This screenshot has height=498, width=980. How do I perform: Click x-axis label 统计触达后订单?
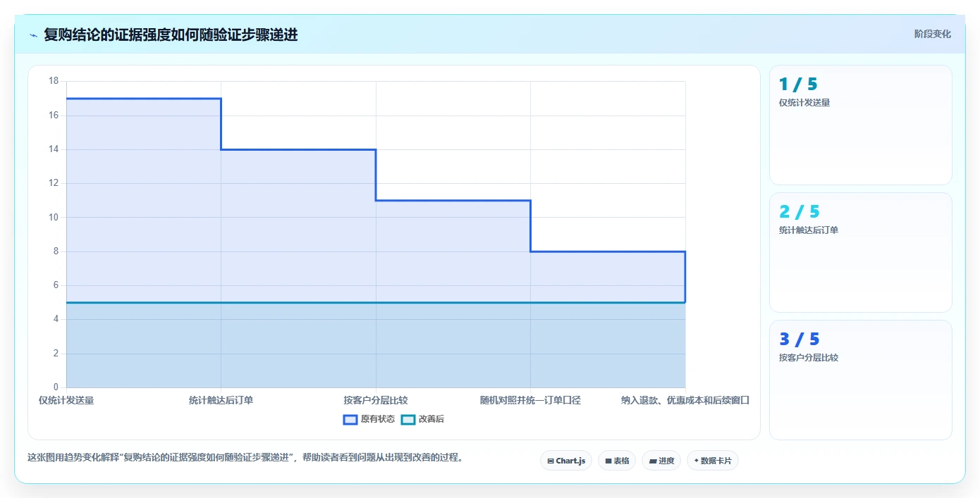pyautogui.click(x=221, y=400)
